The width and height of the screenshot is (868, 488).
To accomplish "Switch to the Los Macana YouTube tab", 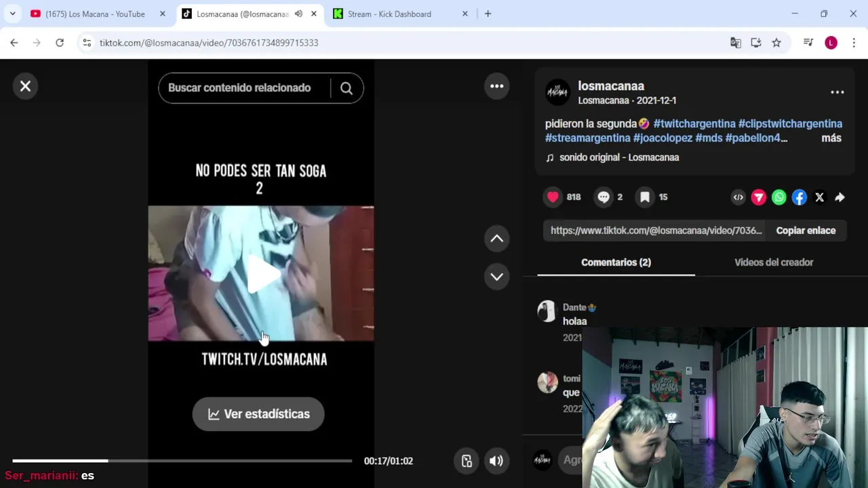I will (x=95, y=14).
